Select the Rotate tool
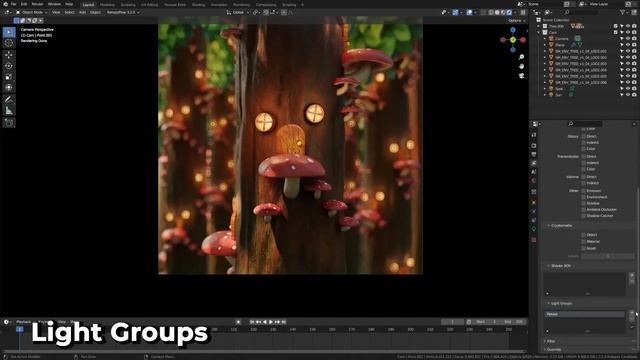The width and height of the screenshot is (640, 360). [9, 66]
